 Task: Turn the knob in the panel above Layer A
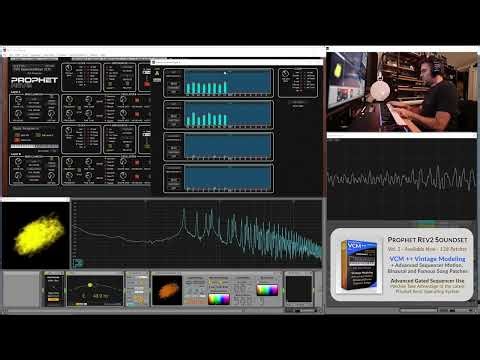click(x=68, y=69)
